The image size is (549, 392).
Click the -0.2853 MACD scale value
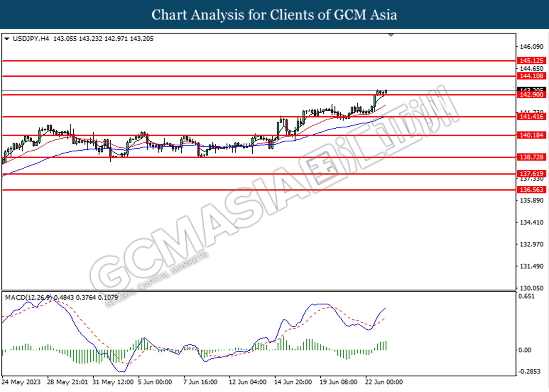pyautogui.click(x=529, y=371)
